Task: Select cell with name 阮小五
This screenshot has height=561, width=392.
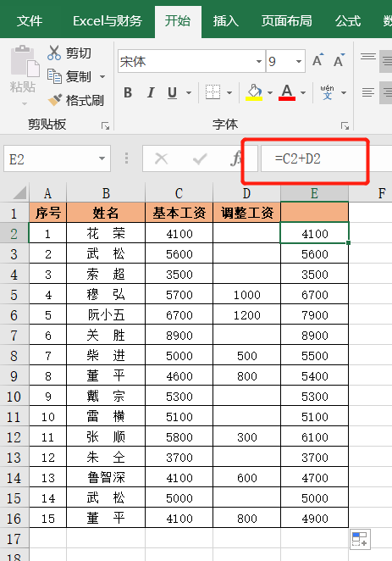Action: tap(106, 314)
